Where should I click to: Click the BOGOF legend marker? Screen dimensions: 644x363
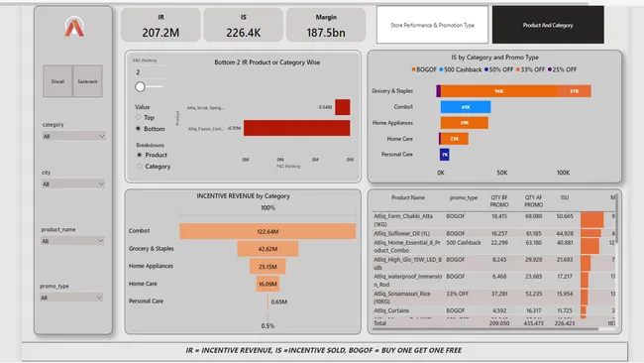pos(413,69)
